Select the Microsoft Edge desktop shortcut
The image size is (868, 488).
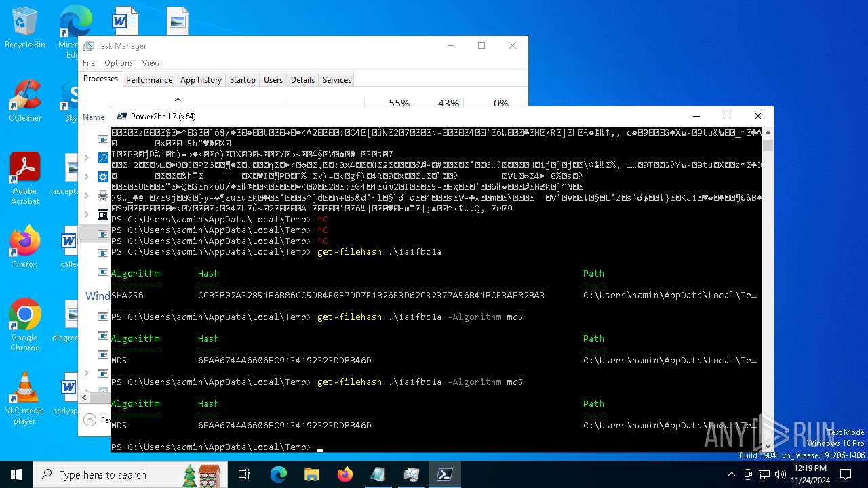(x=75, y=31)
